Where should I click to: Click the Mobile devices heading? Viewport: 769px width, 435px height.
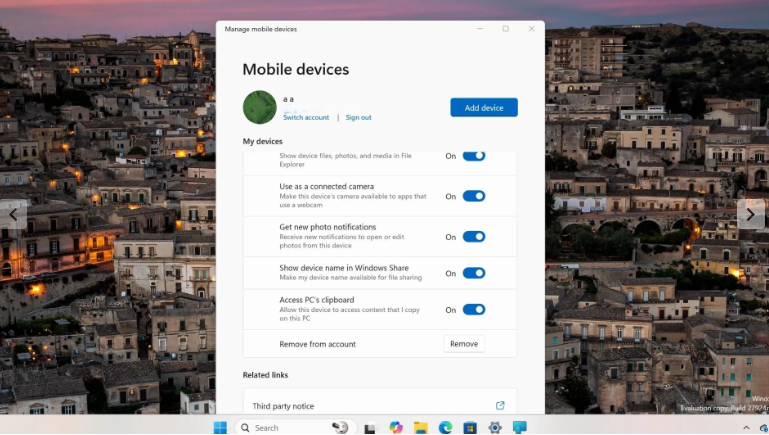click(296, 69)
